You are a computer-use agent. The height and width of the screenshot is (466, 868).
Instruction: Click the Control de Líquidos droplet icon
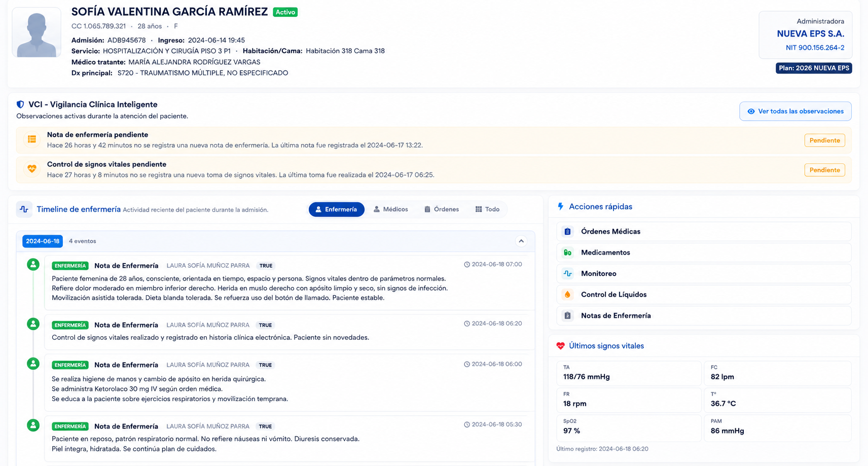tap(567, 295)
